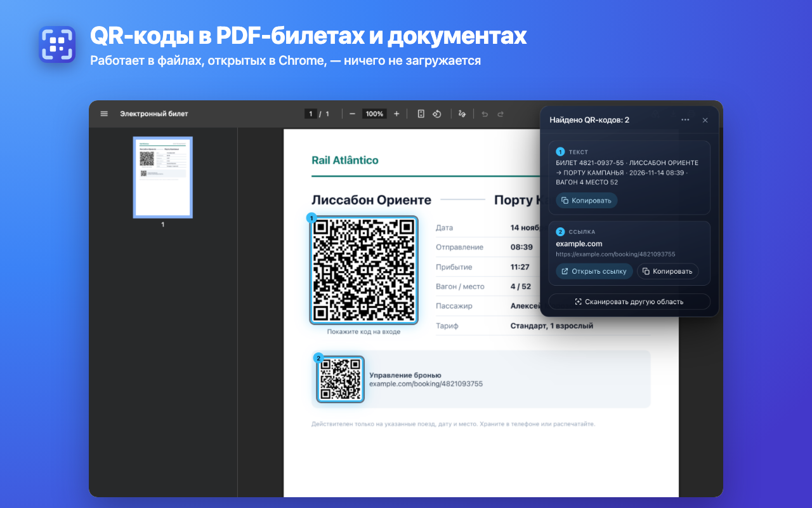This screenshot has width=812, height=508.
Task: Click the departure time 08:39
Action: pyautogui.click(x=521, y=247)
